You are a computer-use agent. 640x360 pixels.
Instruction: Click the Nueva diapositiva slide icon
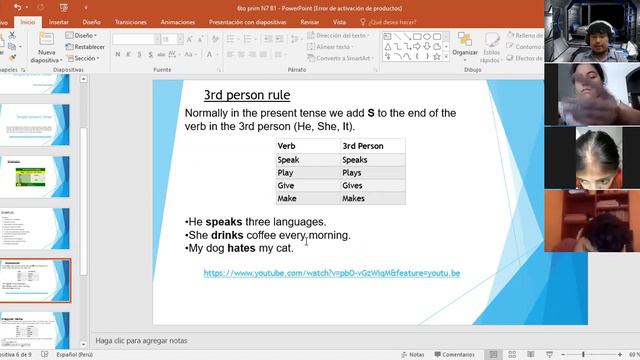click(x=47, y=39)
